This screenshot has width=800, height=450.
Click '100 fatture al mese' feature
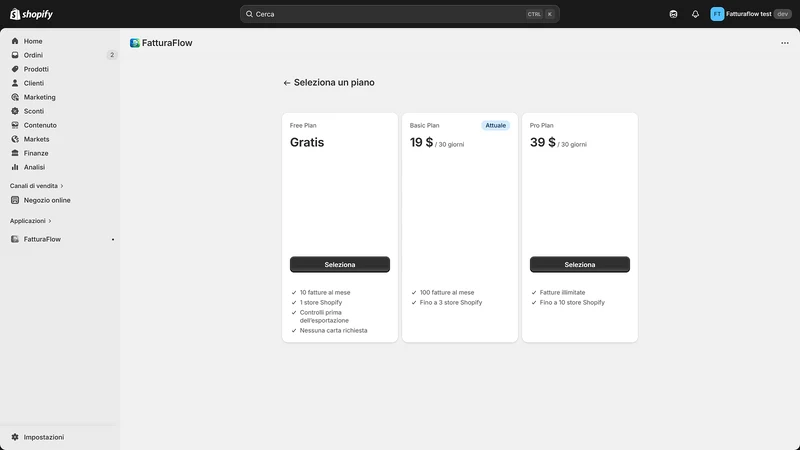point(447,292)
